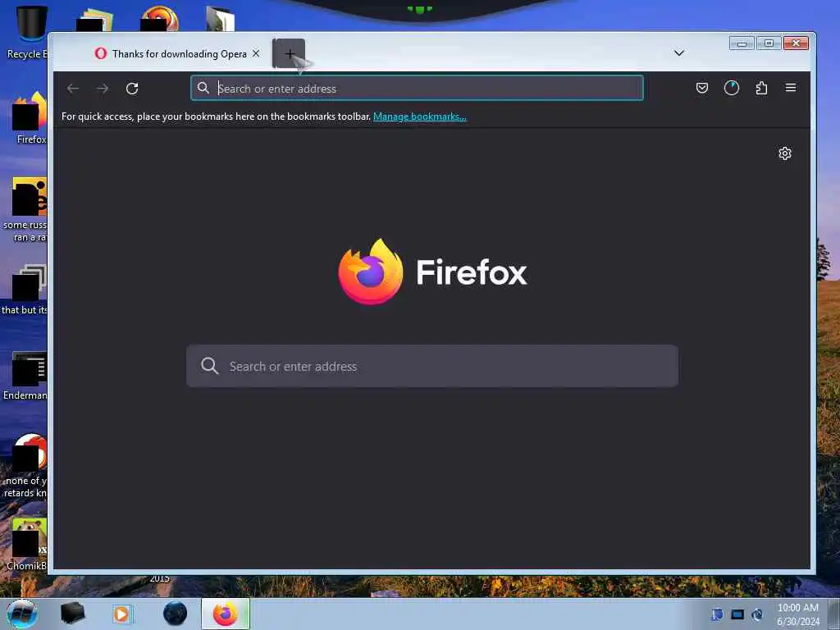Go back using the back arrow
Image resolution: width=840 pixels, height=630 pixels.
click(73, 89)
